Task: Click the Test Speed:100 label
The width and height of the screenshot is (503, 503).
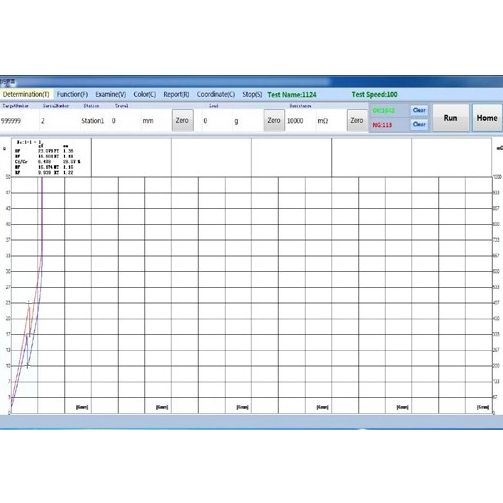Action: (374, 94)
